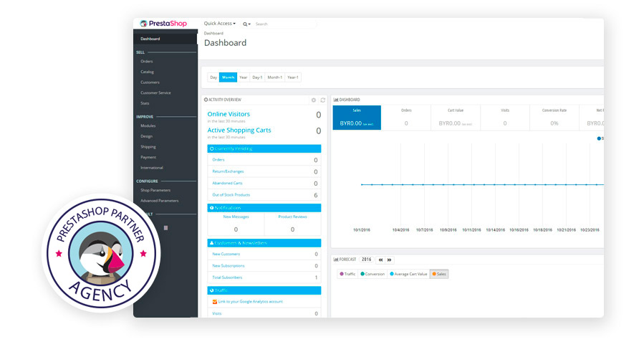Toggle Traffic series in forecast
Viewport: 644px width, 342px height.
click(x=347, y=274)
